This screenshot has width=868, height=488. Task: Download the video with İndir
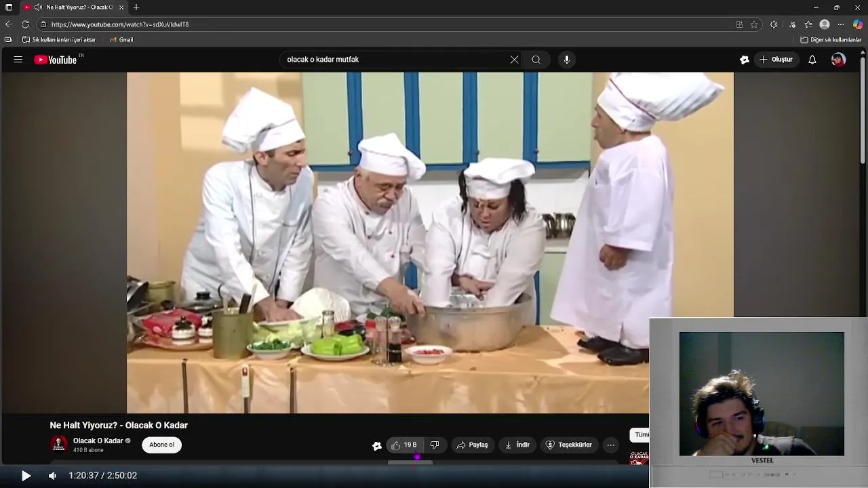(x=517, y=445)
